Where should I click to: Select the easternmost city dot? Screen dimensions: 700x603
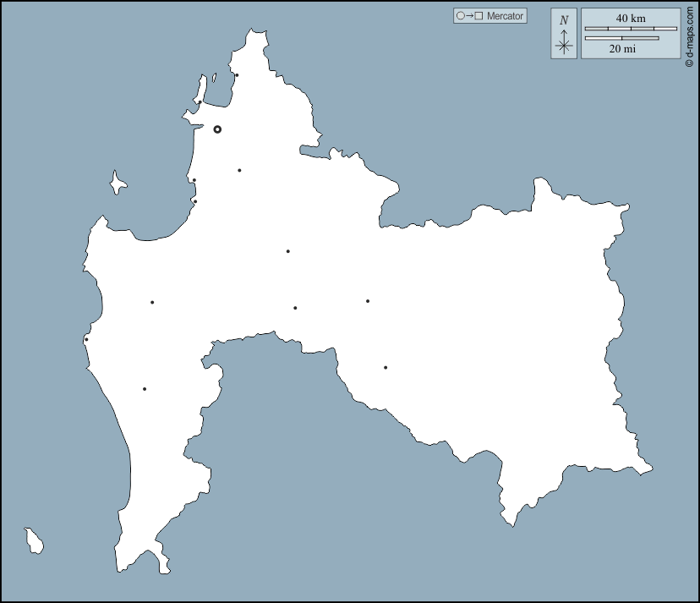pos(386,367)
